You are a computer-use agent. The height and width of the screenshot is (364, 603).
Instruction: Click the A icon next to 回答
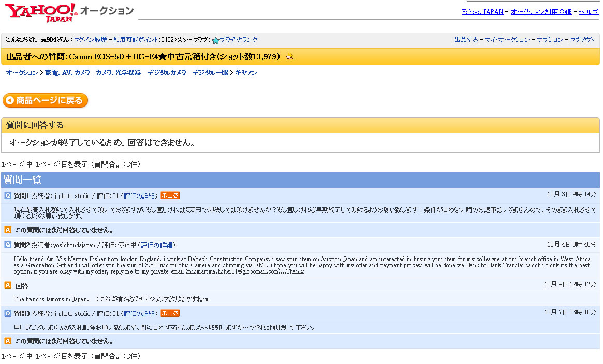pos(8,285)
